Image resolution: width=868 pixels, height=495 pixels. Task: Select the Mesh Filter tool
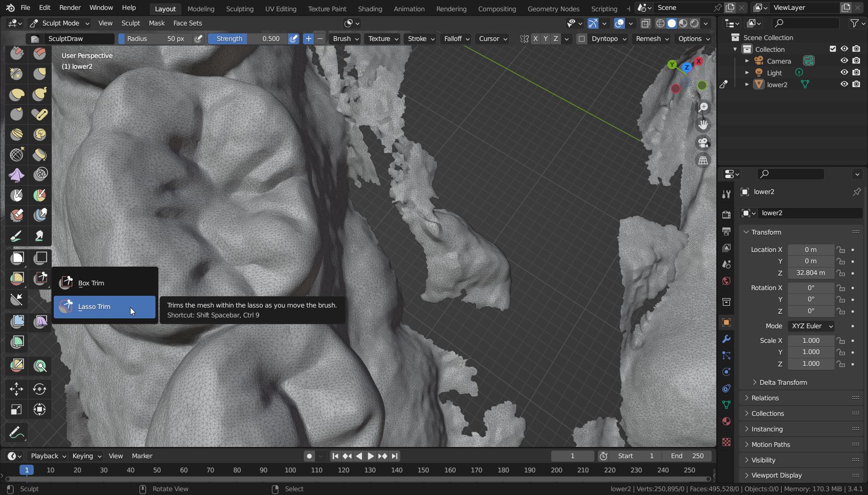coord(17,322)
